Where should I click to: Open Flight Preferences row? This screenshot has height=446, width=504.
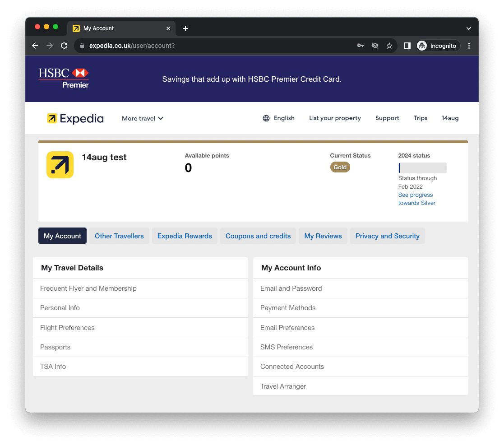(140, 328)
